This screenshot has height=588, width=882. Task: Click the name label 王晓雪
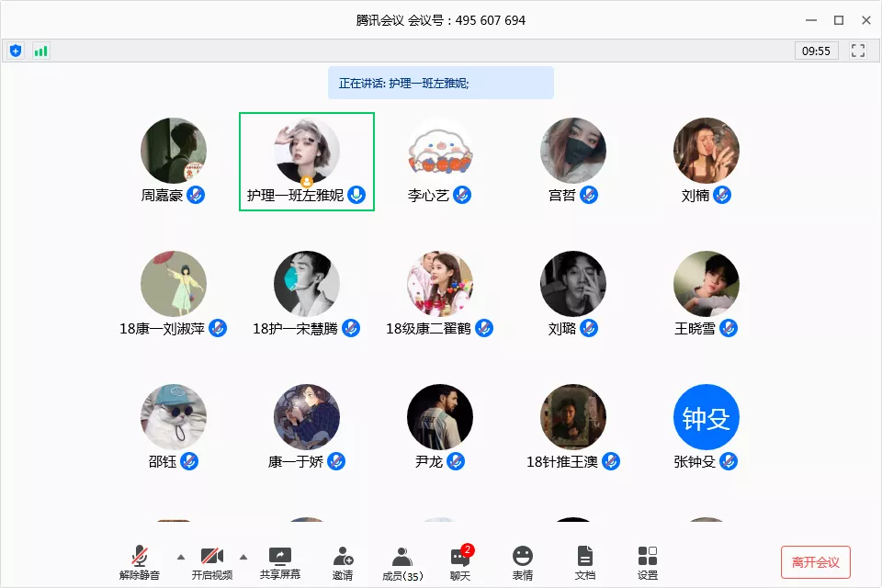pos(695,329)
